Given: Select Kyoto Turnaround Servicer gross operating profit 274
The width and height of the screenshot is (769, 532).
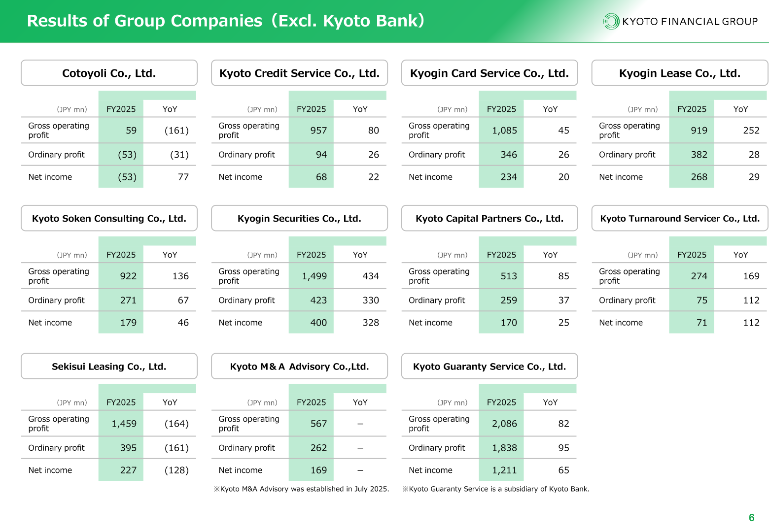Looking at the screenshot, I should [699, 276].
